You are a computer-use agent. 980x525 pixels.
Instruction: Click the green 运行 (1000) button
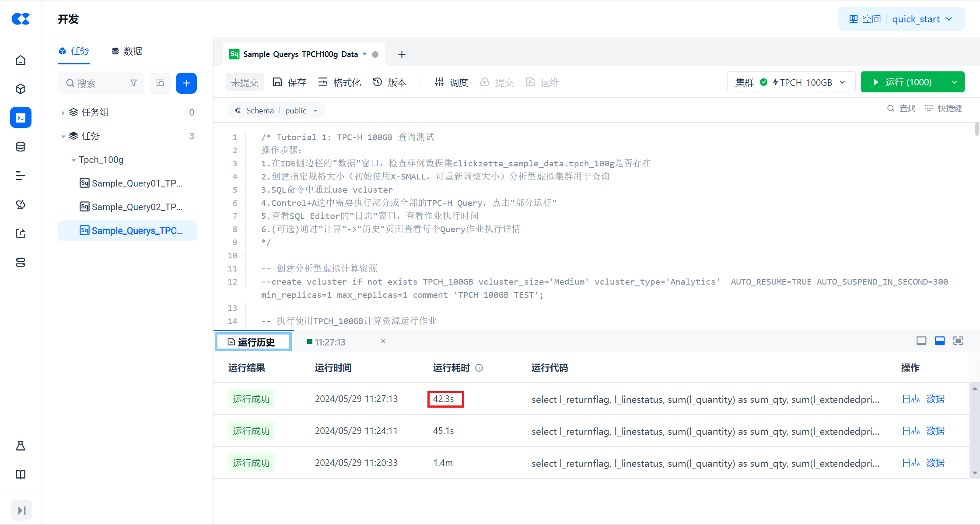click(x=902, y=82)
